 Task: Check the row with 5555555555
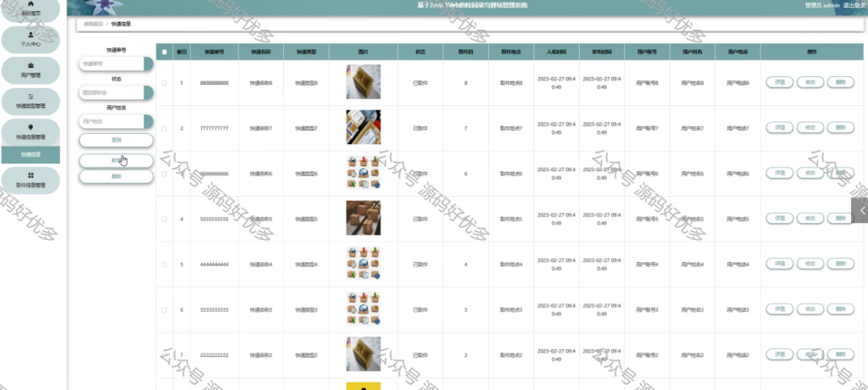click(164, 220)
